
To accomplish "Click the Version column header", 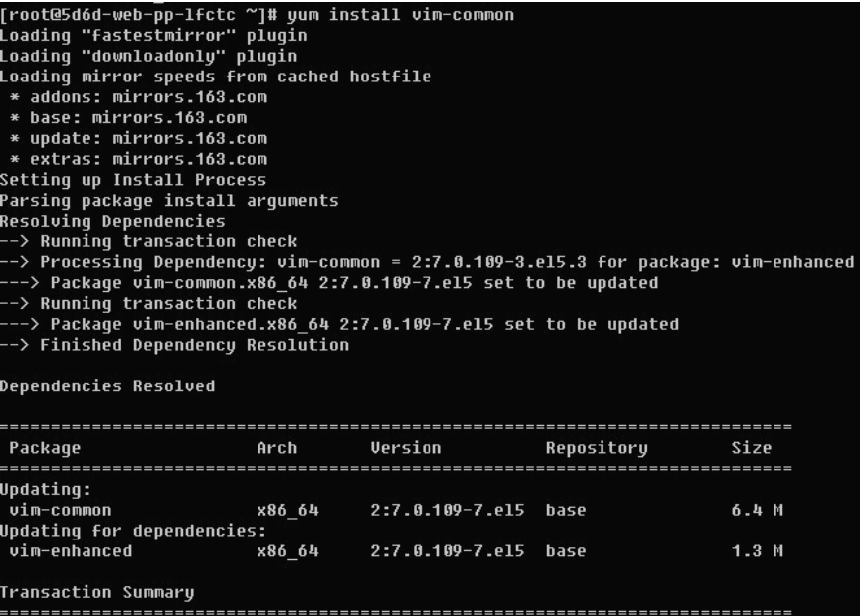I will pos(406,448).
